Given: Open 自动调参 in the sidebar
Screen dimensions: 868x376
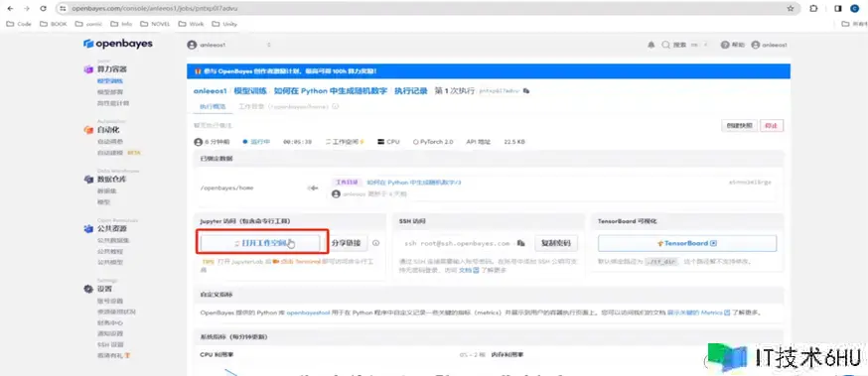Looking at the screenshot, I should (x=110, y=142).
